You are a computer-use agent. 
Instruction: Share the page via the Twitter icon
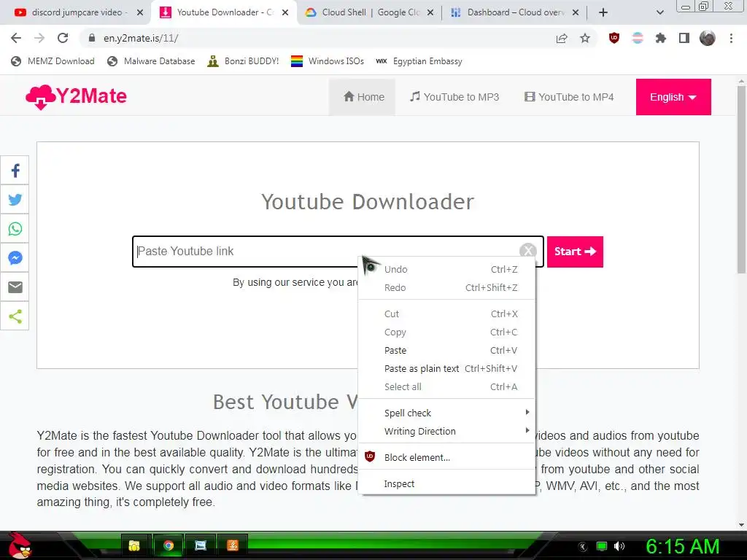pos(15,200)
